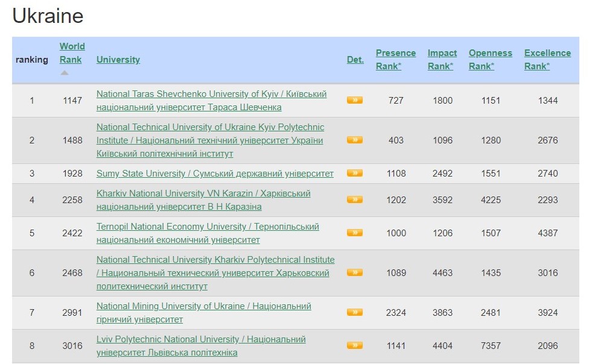Image resolution: width=592 pixels, height=364 pixels.
Task: Select openness rank value 1151
Action: 491,100
